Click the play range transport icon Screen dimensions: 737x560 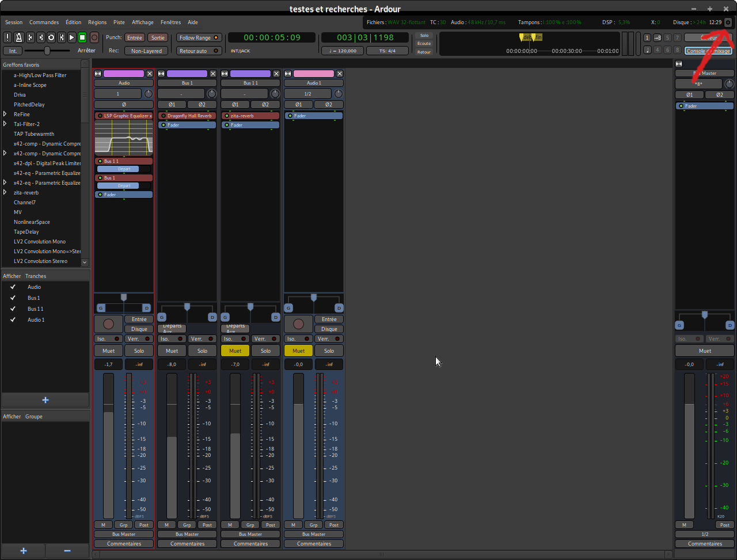pos(61,37)
